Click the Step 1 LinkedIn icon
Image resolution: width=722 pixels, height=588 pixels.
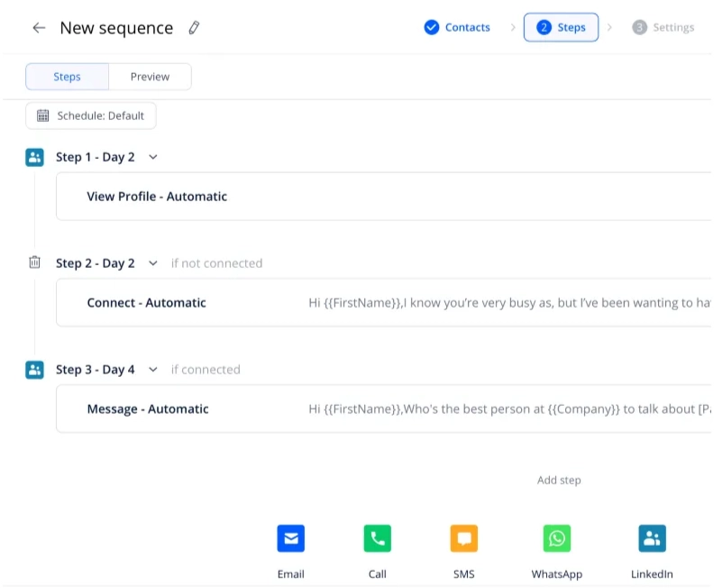pyautogui.click(x=34, y=157)
